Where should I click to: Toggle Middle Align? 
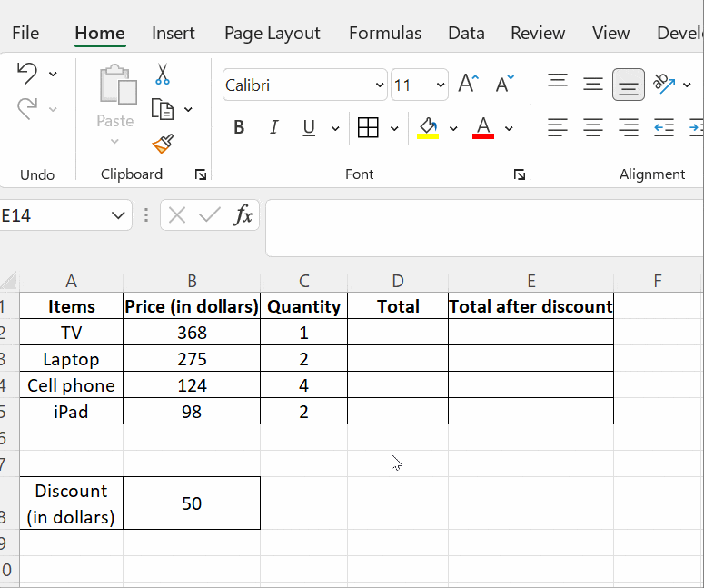pyautogui.click(x=593, y=84)
